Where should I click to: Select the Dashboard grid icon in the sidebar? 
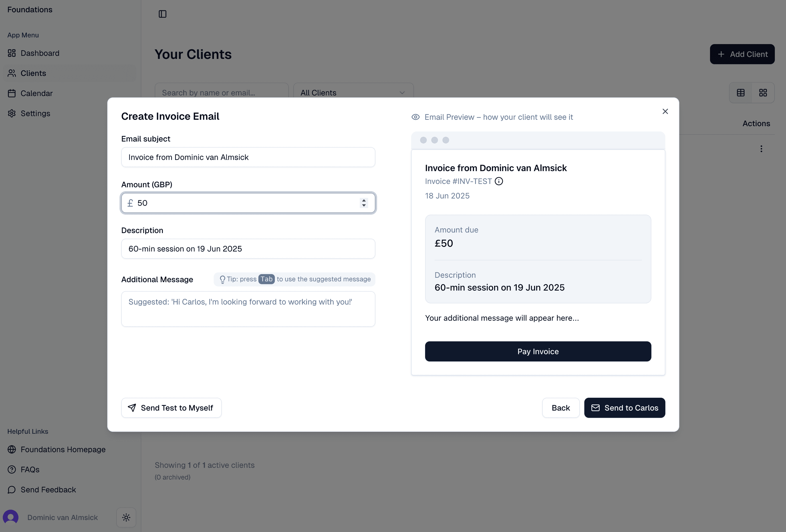[12, 53]
